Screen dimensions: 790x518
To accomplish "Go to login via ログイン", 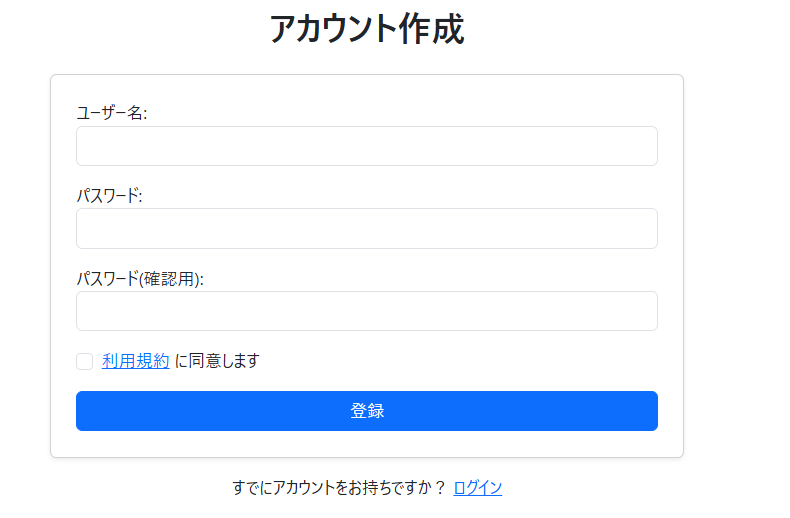I will point(477,488).
